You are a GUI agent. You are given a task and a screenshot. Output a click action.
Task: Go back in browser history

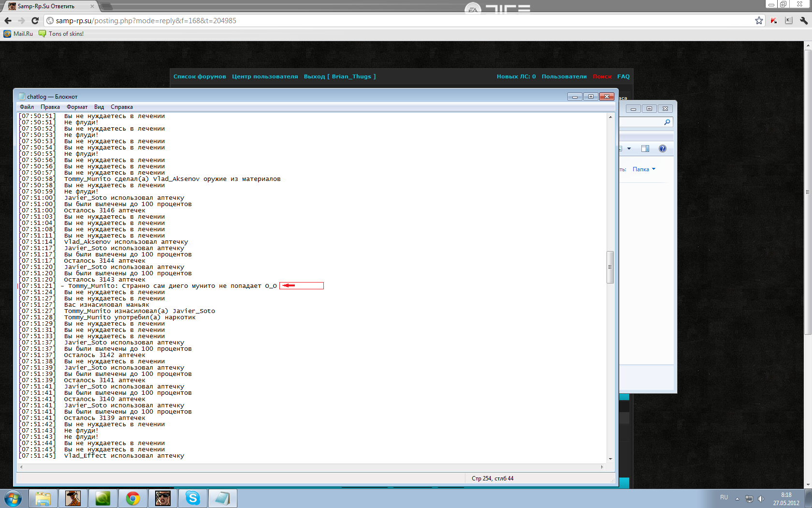click(x=8, y=20)
